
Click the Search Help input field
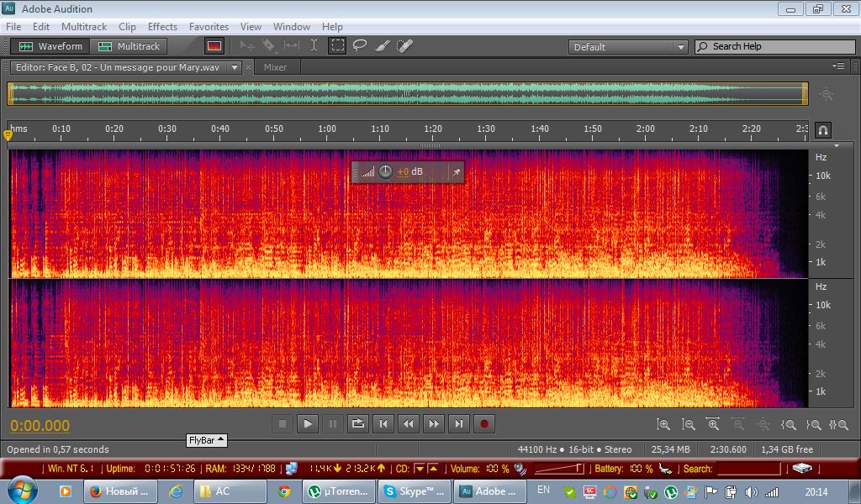[782, 47]
